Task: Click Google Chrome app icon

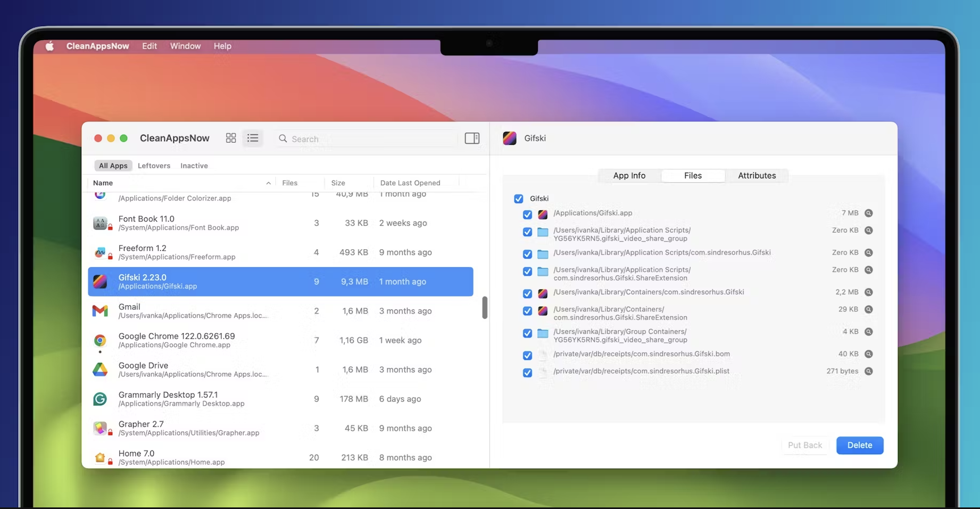Action: pyautogui.click(x=100, y=340)
